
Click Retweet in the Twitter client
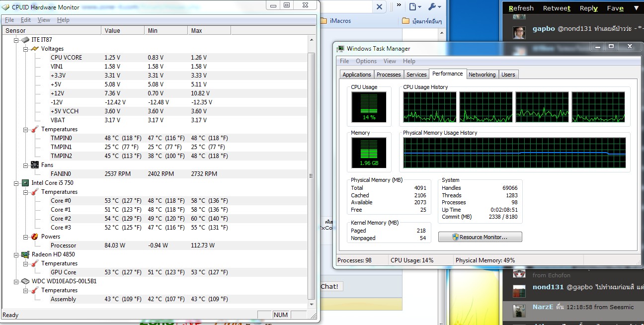click(557, 8)
